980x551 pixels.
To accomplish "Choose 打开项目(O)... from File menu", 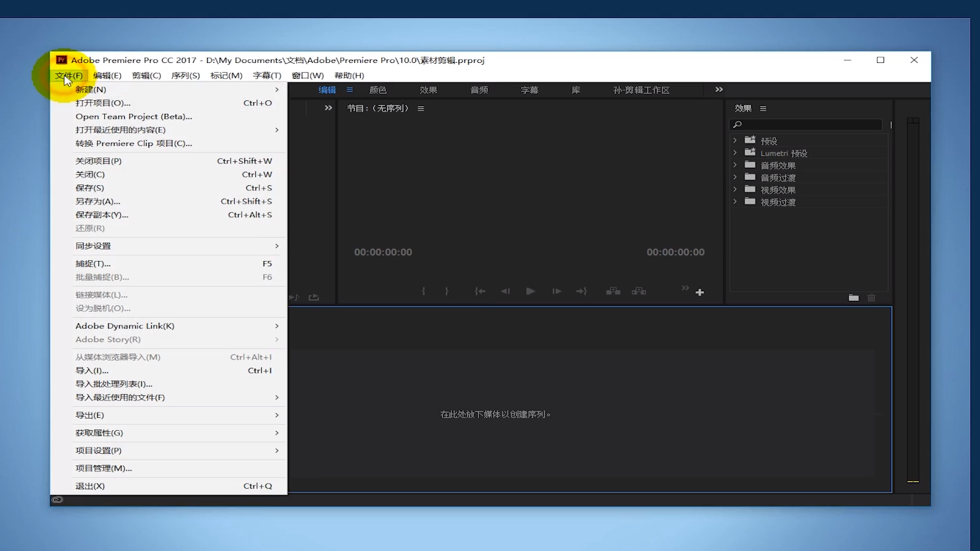I will (168, 103).
